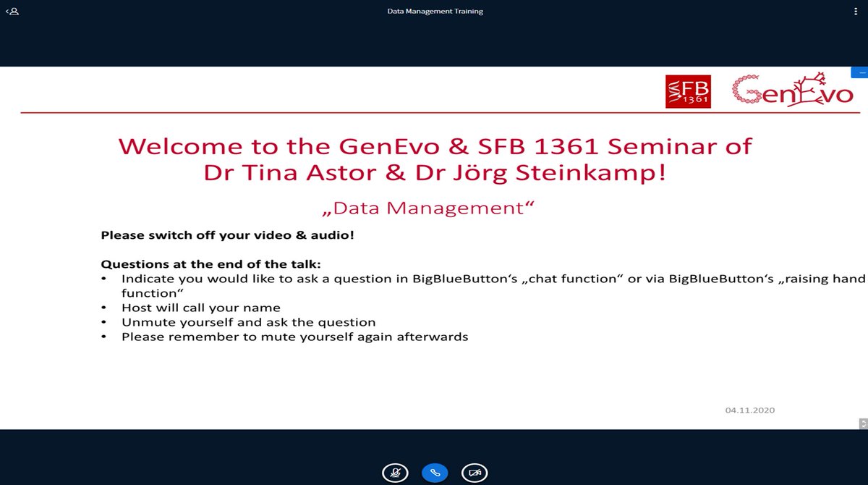Viewport: 868px width, 485px height.
Task: Click "Please switch off your video & audio!"
Action: click(227, 235)
